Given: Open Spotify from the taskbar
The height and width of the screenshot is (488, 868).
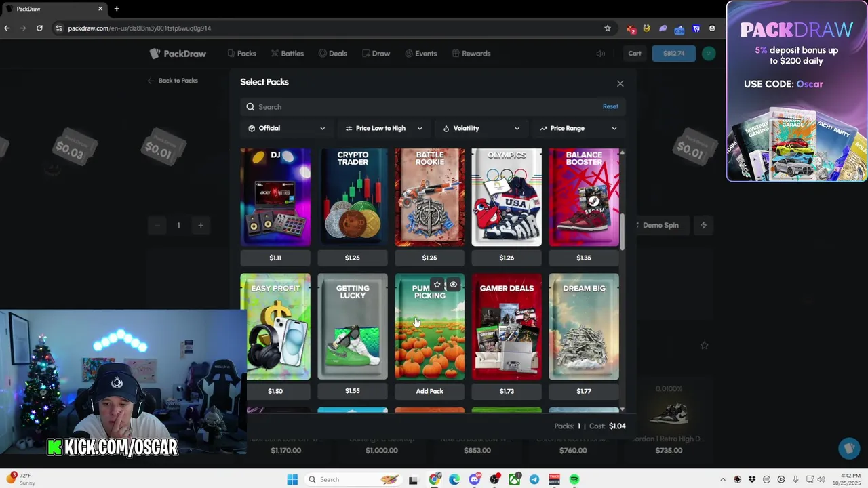Looking at the screenshot, I should [x=574, y=479].
